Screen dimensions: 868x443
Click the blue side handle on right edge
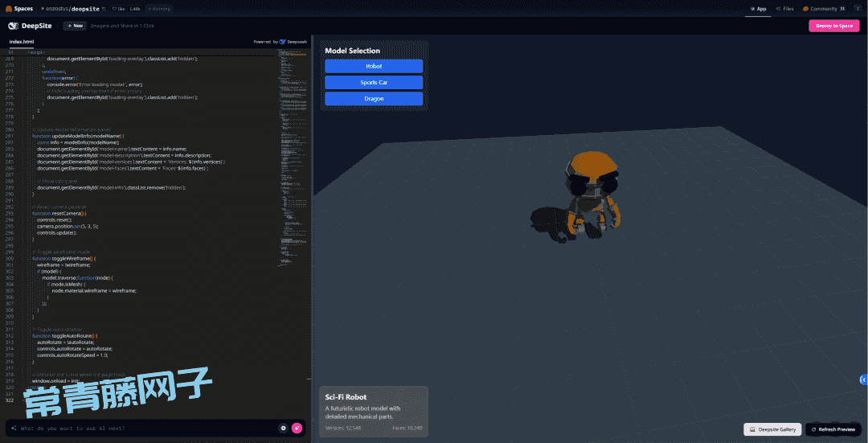863,379
